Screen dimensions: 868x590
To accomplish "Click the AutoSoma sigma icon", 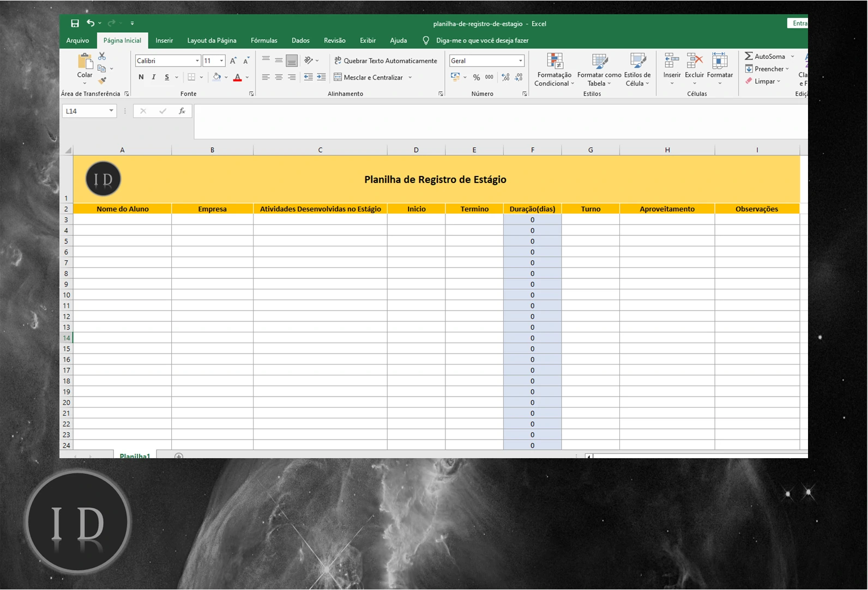I will 749,56.
